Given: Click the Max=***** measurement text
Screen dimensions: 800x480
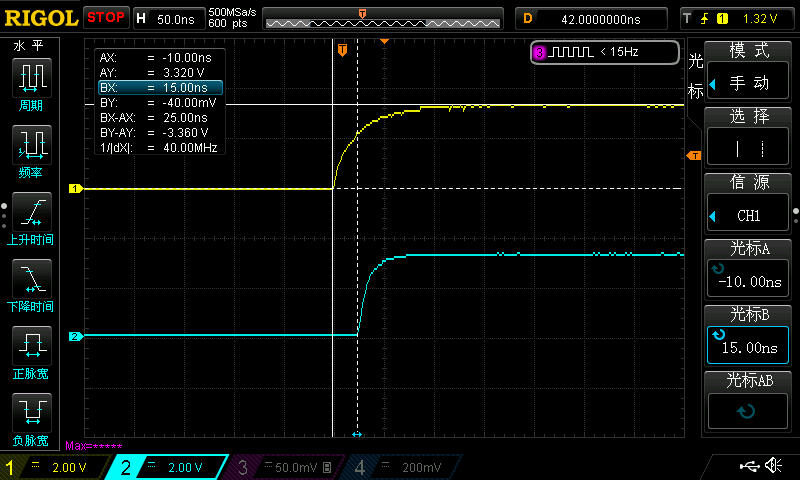Looking at the screenshot, I should (x=94, y=446).
